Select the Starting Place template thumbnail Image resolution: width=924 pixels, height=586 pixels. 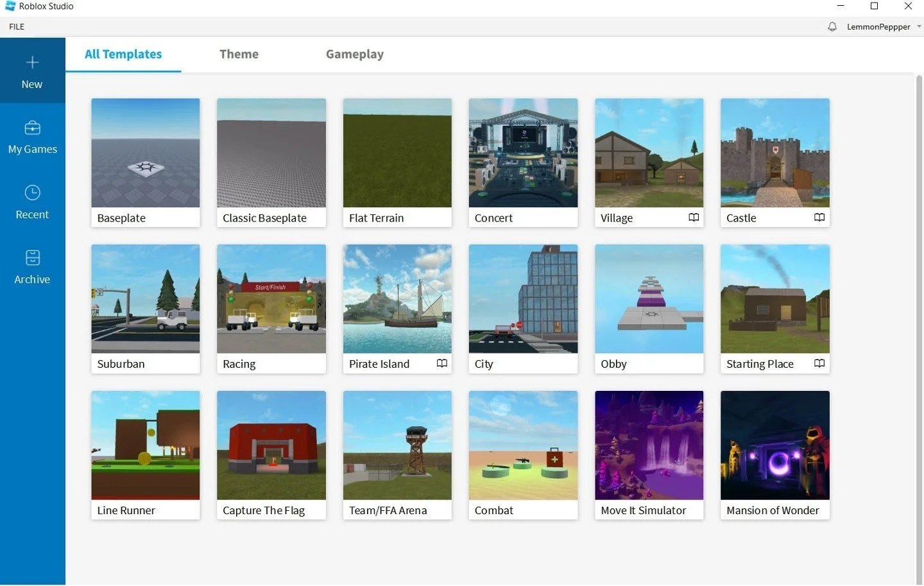[x=774, y=299]
